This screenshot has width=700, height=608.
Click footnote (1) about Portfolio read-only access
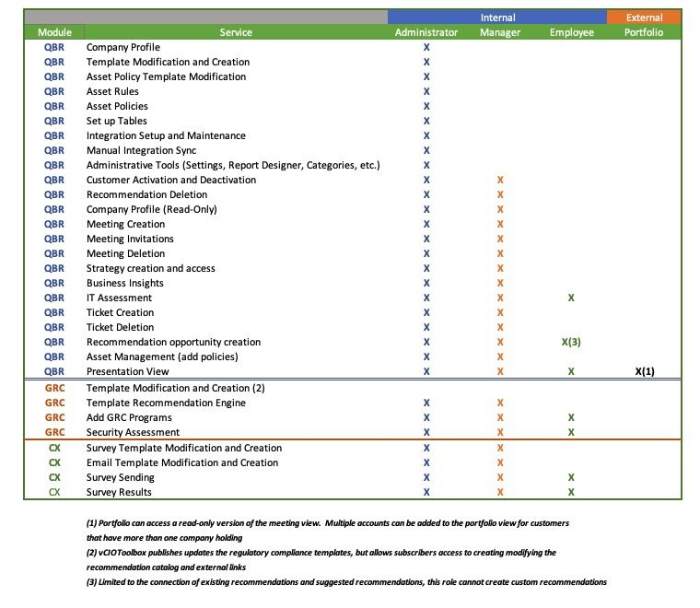[x=328, y=531]
